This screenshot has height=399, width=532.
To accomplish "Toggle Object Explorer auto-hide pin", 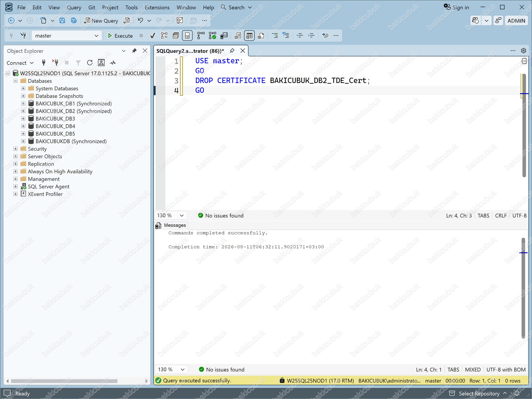I will pos(134,51).
